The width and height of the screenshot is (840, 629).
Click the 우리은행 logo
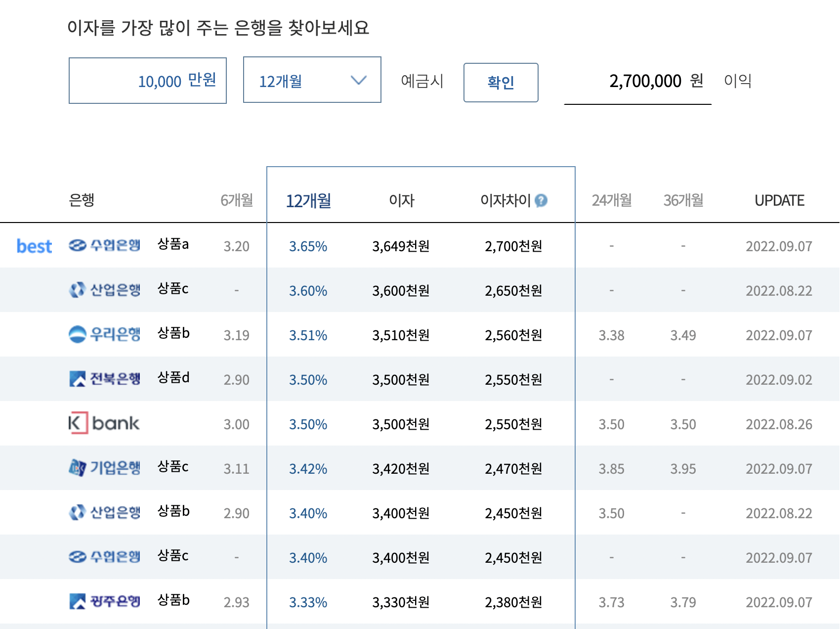pos(104,334)
